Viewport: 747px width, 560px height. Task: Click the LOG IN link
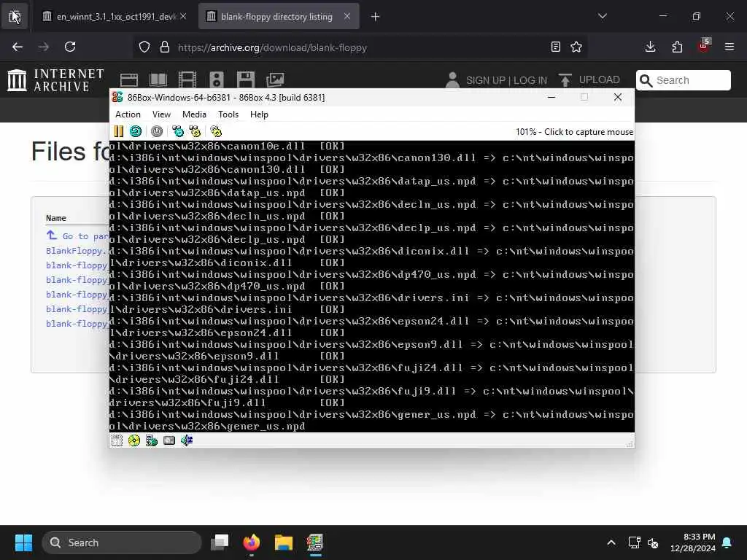[x=530, y=80]
